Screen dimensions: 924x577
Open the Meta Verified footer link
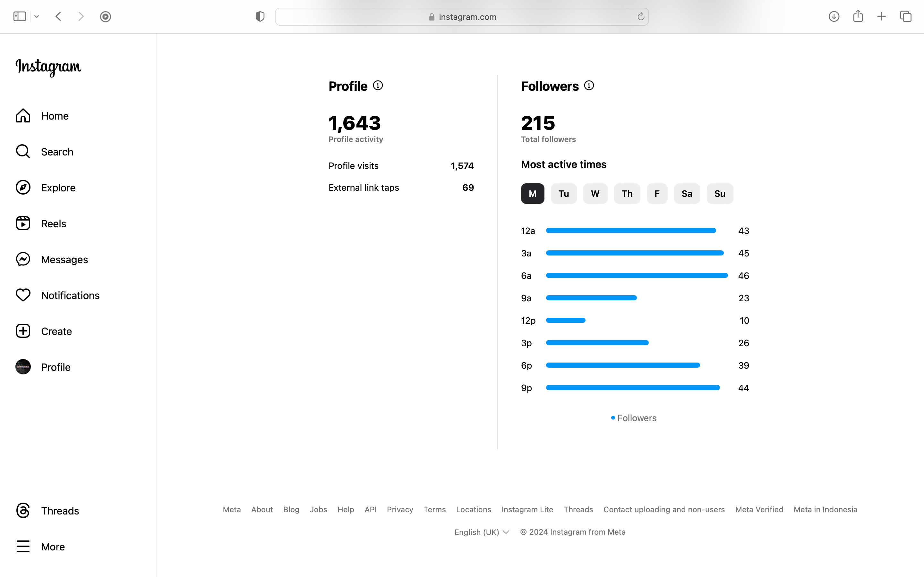759,509
